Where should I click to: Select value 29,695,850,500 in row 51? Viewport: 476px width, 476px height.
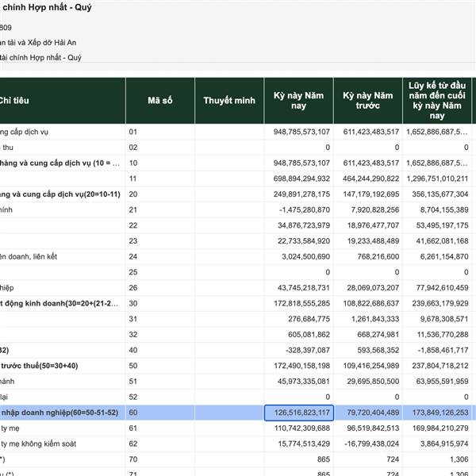point(373,382)
